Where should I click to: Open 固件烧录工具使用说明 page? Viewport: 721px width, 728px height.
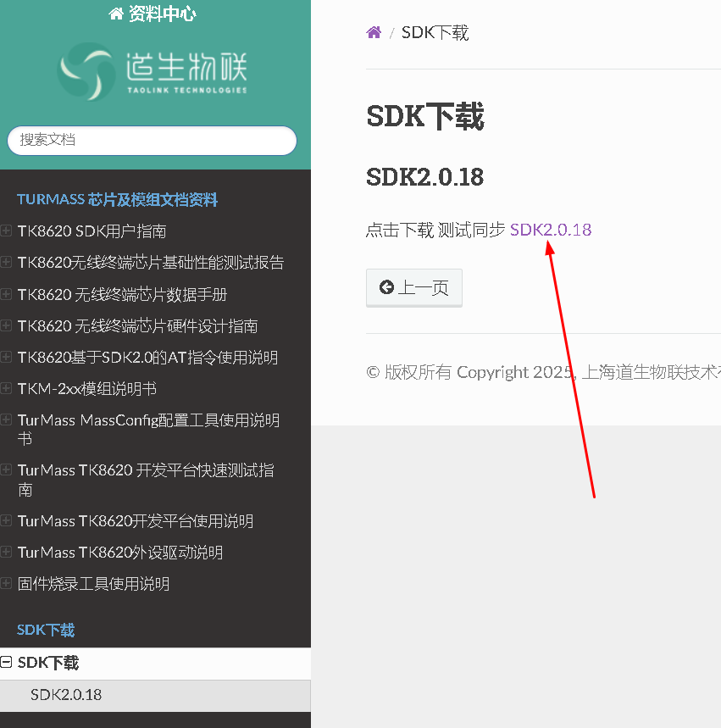(x=93, y=584)
